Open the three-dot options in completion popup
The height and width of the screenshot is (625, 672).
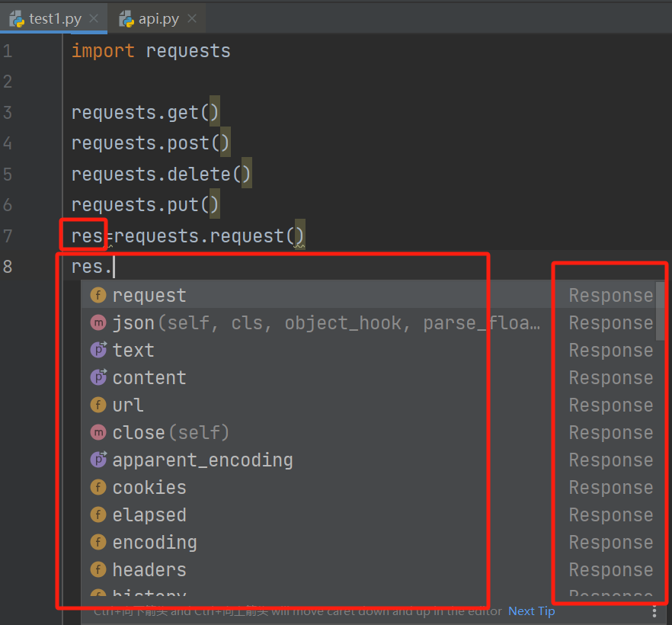[x=654, y=612]
